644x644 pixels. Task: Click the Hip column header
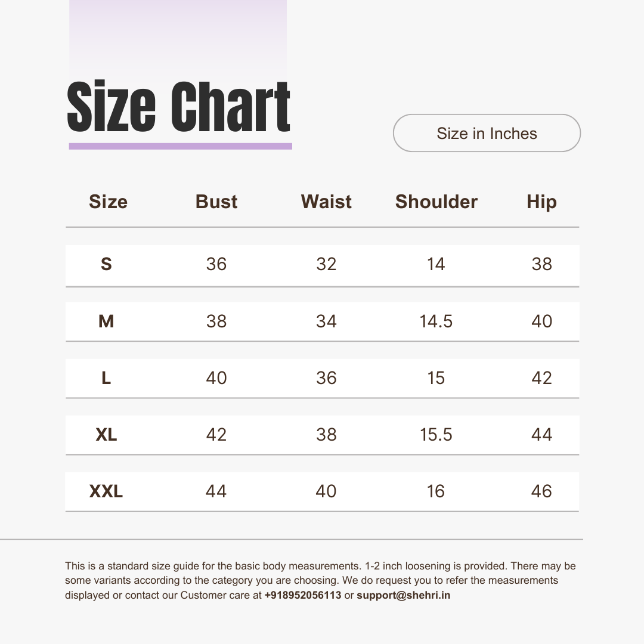541,202
